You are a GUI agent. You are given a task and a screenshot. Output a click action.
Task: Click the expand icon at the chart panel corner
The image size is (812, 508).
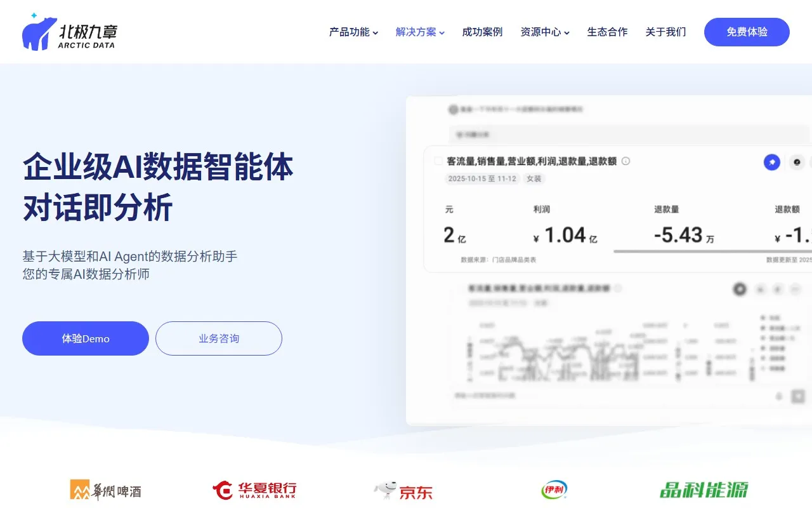(797, 396)
